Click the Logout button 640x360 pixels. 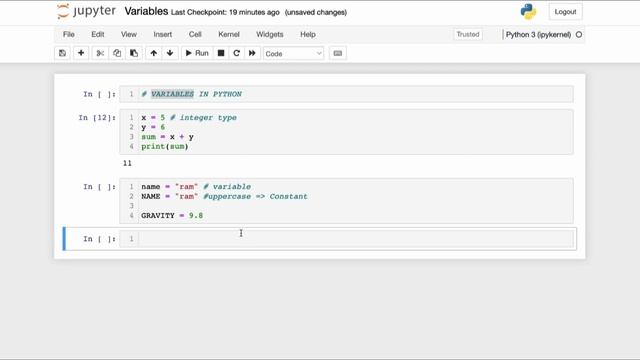tap(565, 12)
